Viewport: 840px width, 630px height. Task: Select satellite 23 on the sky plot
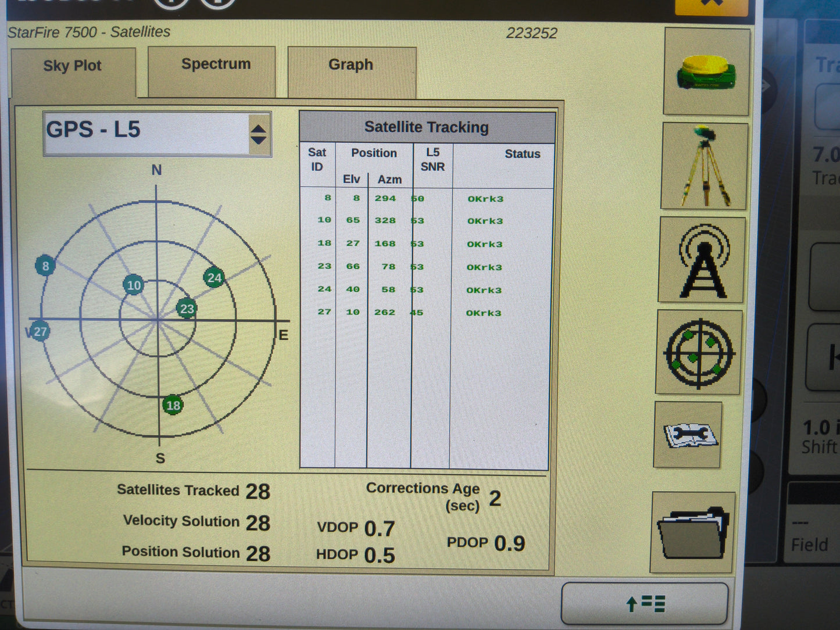187,309
